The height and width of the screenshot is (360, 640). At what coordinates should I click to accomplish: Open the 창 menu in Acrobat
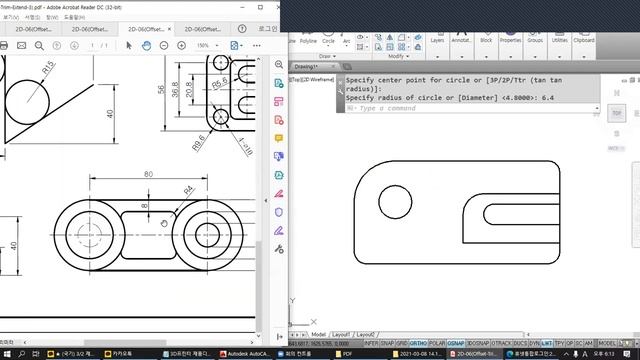point(52,17)
